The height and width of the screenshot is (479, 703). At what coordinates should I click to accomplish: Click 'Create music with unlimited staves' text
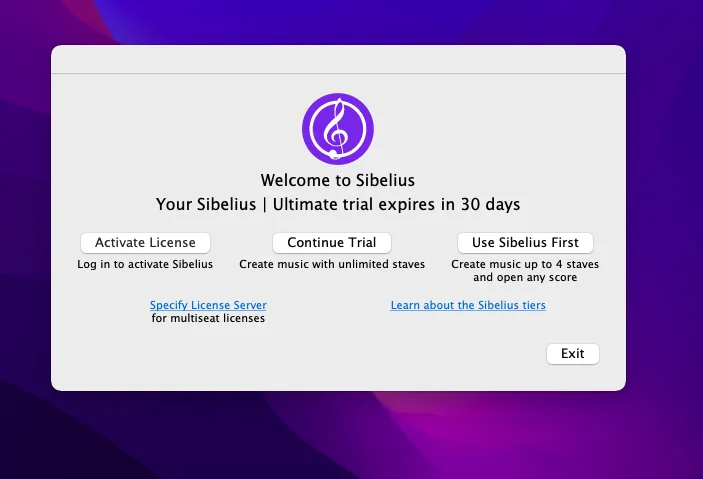coord(332,264)
